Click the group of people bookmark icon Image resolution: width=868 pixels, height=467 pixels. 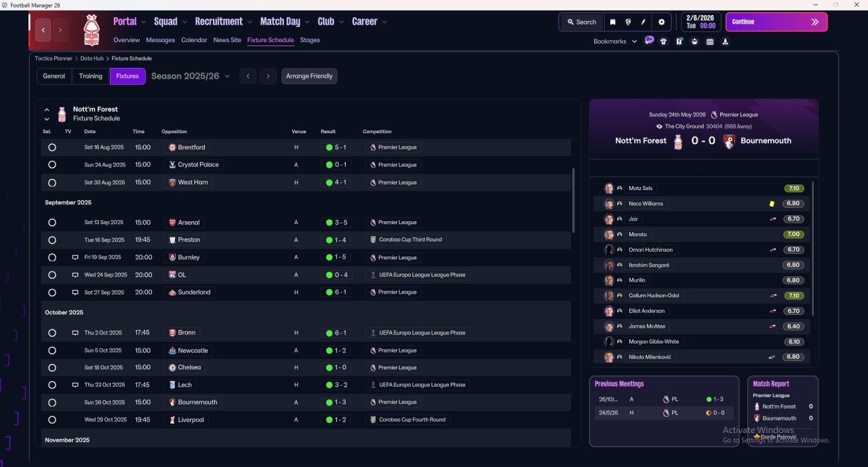coord(694,41)
